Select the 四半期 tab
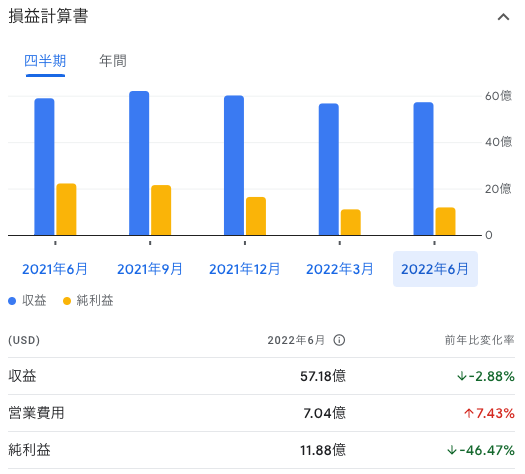The image size is (525, 474). coord(45,61)
